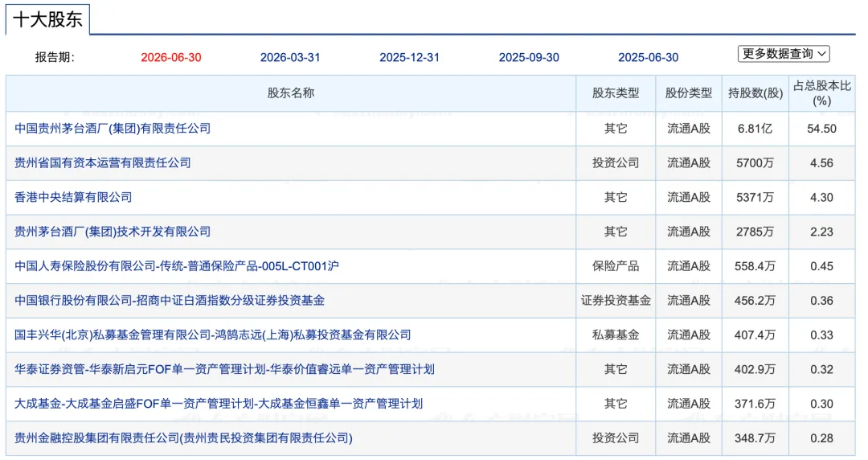Click the 5371万 shares cell
The image size is (868, 460).
pyautogui.click(x=755, y=197)
